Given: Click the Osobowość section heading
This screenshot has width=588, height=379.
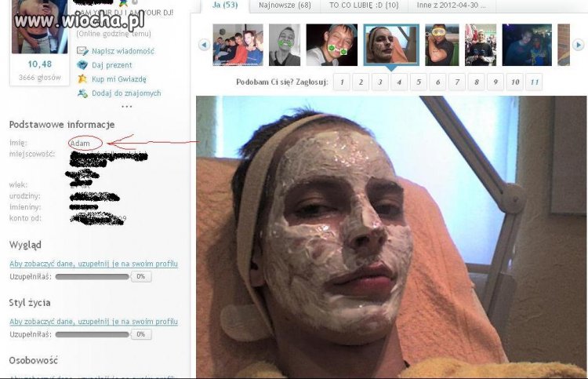Looking at the screenshot, I should 34,361.
